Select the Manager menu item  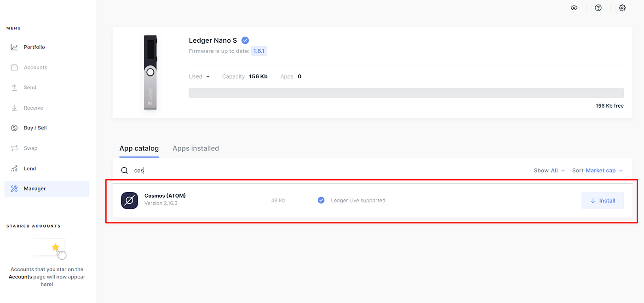point(47,189)
